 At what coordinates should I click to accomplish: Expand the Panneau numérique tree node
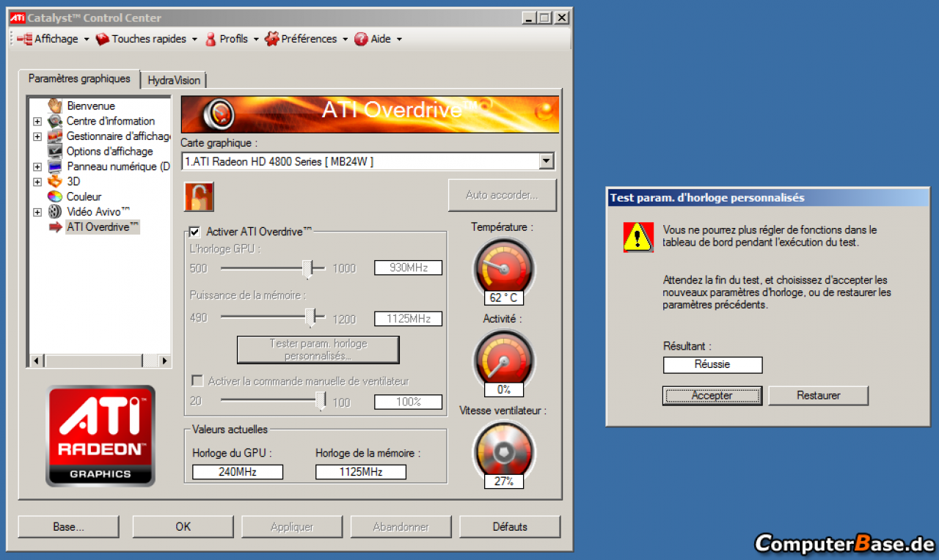pos(37,166)
